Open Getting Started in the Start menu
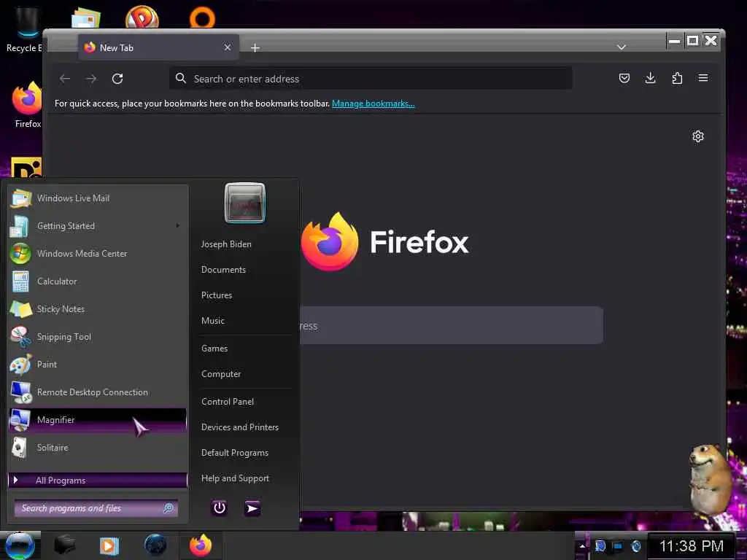This screenshot has height=560, width=747. 98,226
